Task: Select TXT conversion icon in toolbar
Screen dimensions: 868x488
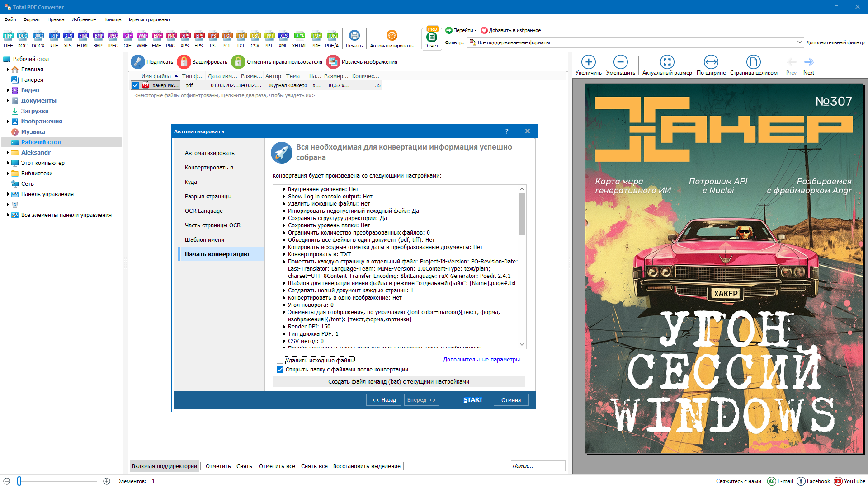Action: (241, 39)
